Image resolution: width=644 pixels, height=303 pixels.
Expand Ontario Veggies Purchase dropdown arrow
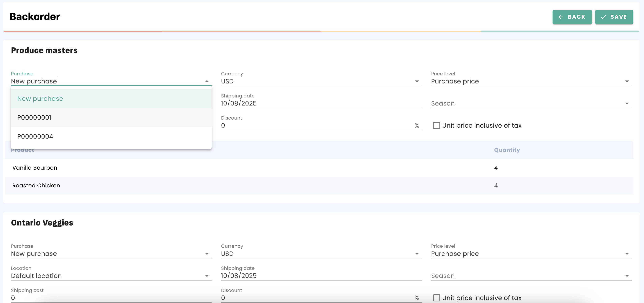coord(207,254)
